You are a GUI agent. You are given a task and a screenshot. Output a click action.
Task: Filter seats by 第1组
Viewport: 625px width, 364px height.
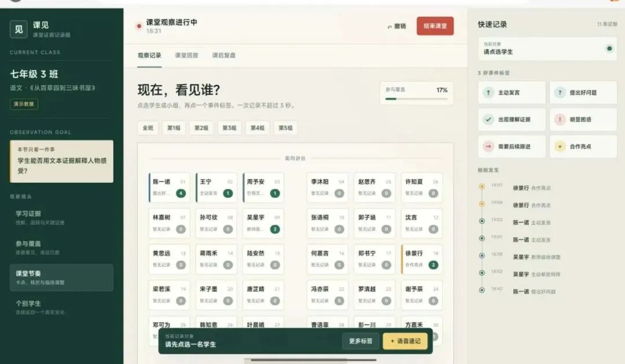(174, 128)
